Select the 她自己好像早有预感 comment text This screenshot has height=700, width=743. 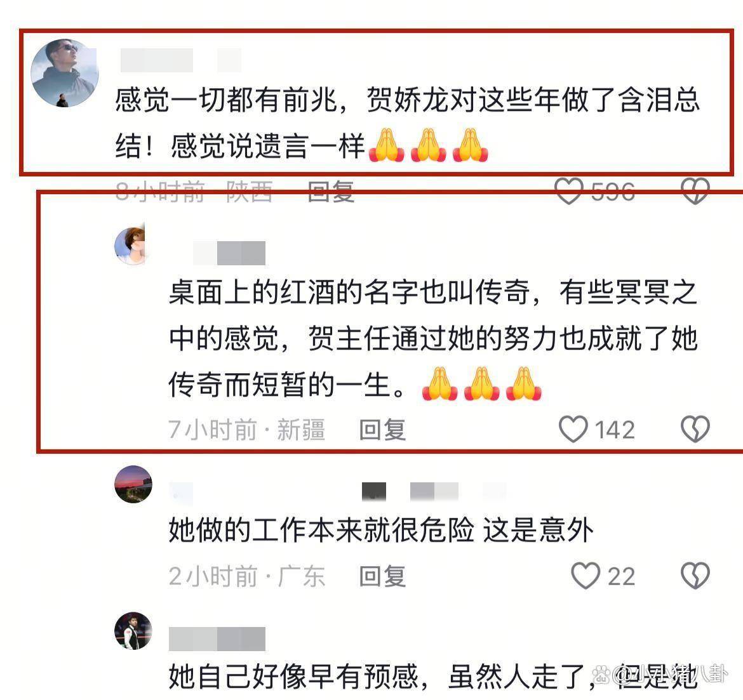(x=433, y=677)
